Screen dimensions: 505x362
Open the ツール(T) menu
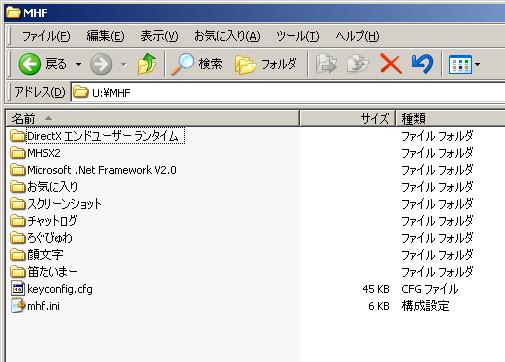tap(298, 36)
